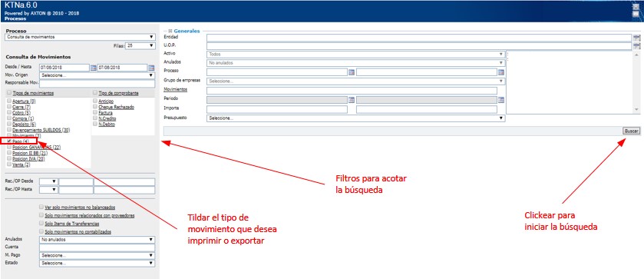
Task: Open the calendar picker for the Hasta date
Action: [x=151, y=68]
